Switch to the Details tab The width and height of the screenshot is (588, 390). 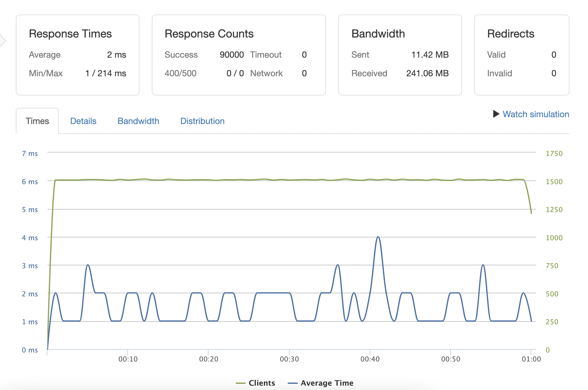point(83,121)
